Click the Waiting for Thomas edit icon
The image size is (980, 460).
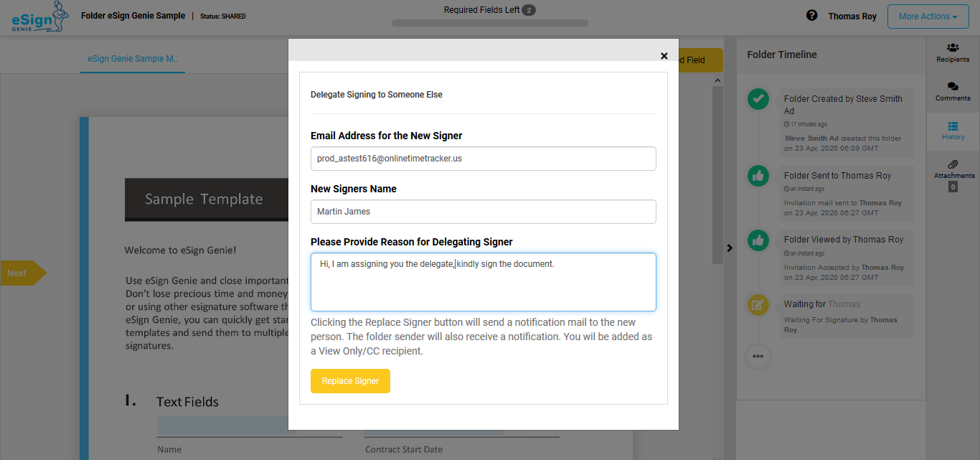(x=758, y=305)
